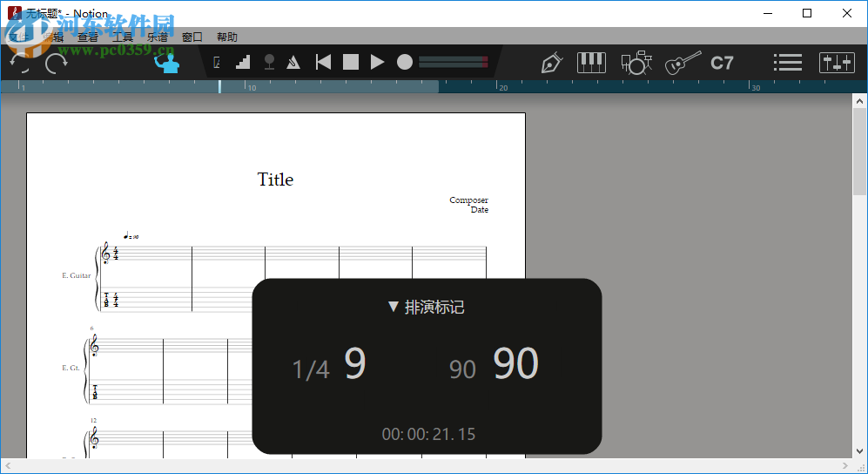Open the 查看 menu
Image resolution: width=868 pixels, height=474 pixels.
[87, 37]
